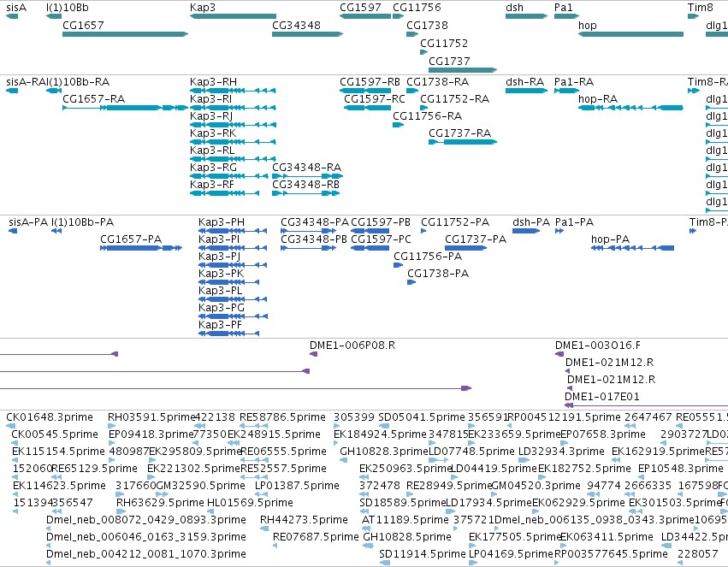Screen dimensions: 728x567
Task: Click the DME1-017E01 label
Action: tap(601, 397)
